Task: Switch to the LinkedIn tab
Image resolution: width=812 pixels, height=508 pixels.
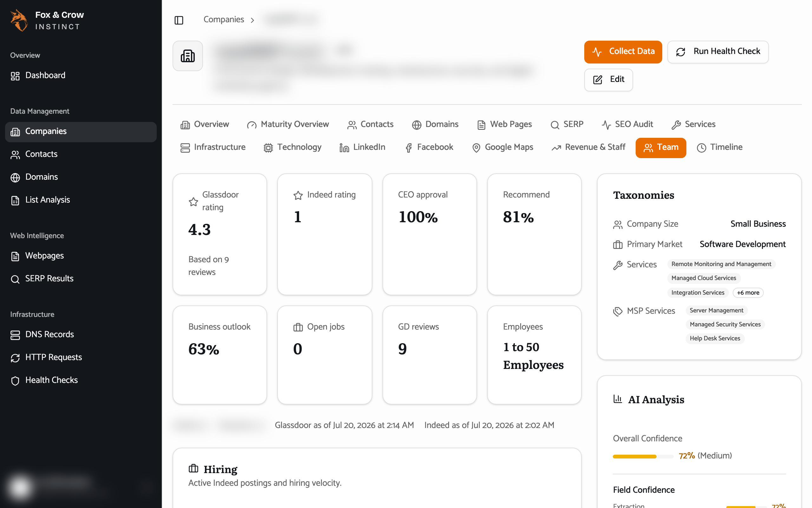Action: click(x=362, y=148)
